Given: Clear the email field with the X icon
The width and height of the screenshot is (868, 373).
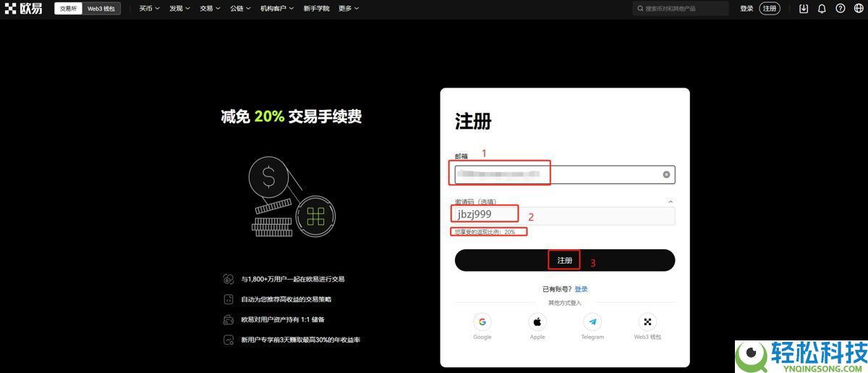Looking at the screenshot, I should pos(666,175).
